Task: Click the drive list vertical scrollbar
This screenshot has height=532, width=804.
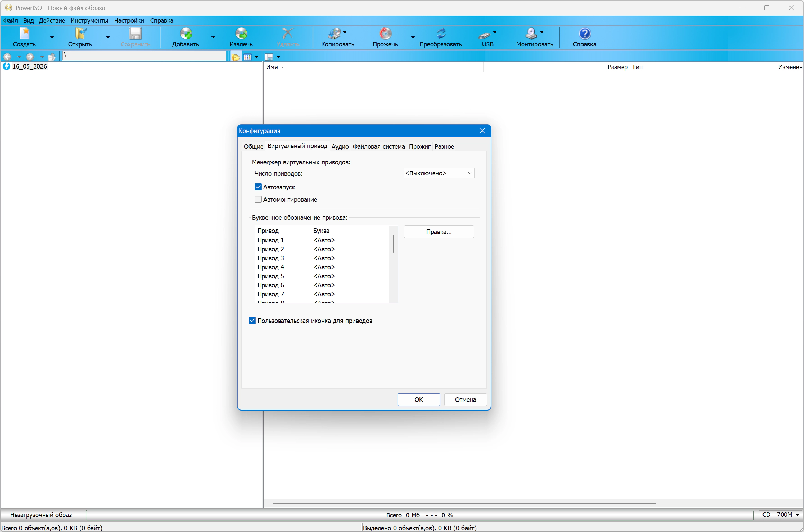Action: [394, 264]
